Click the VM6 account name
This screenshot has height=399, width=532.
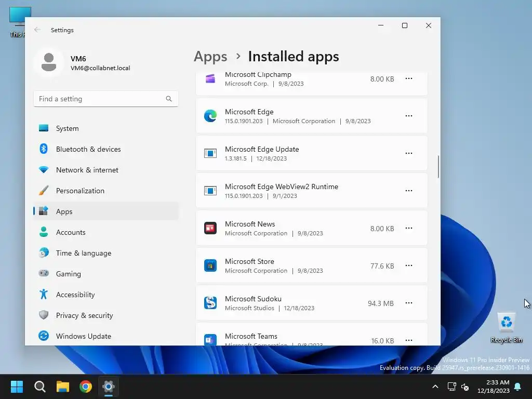[x=78, y=59]
